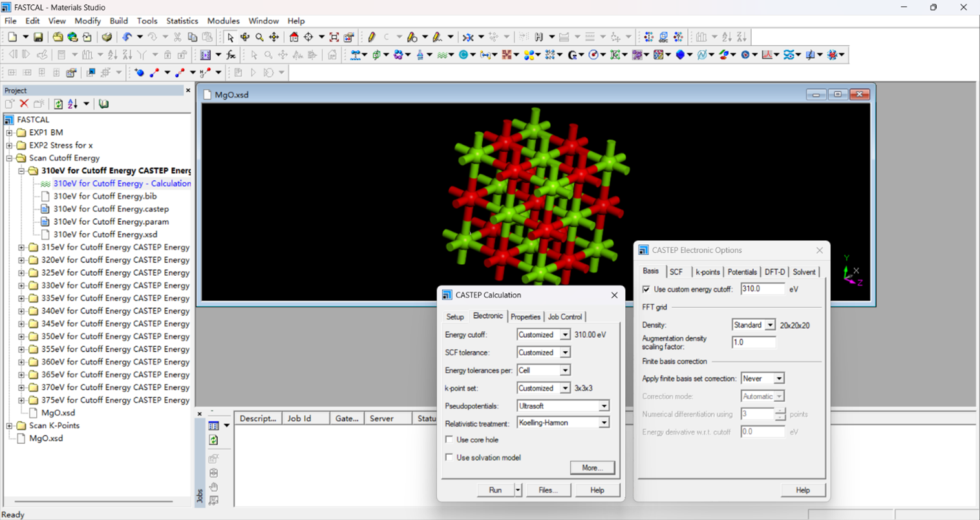Click the Run button in CASTEP Calculation
The width and height of the screenshot is (980, 520).
tap(495, 490)
